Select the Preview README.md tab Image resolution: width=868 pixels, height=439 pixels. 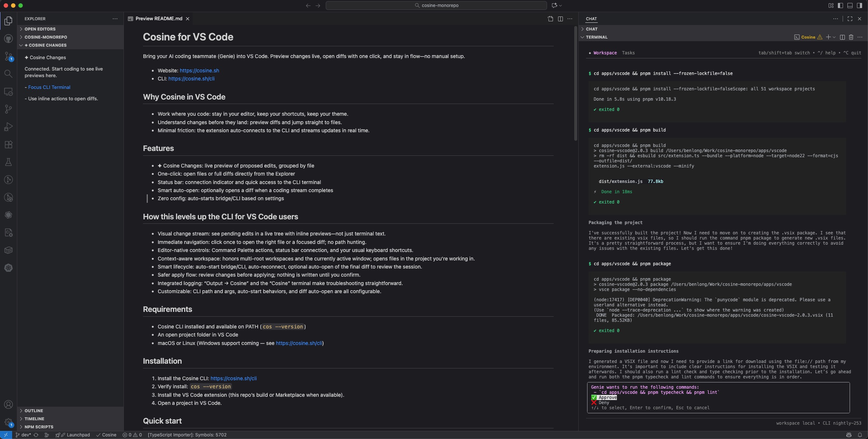(x=158, y=19)
